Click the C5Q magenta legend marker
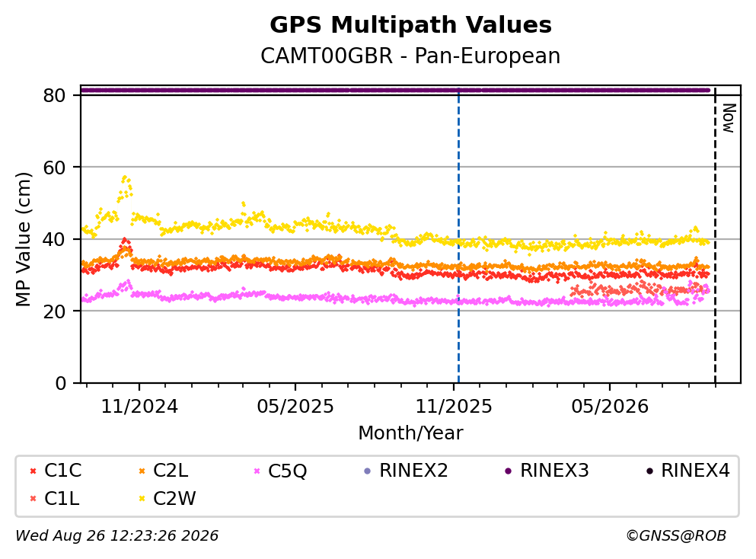This screenshot has width=756, height=559. [257, 471]
